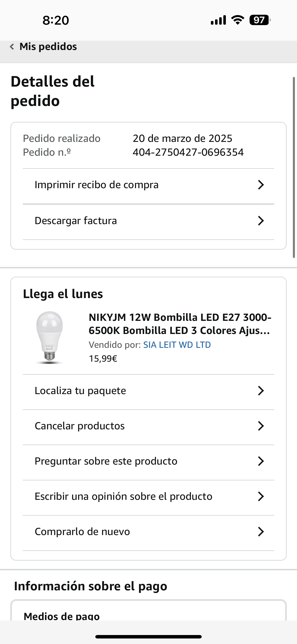Open Imprimir recibo de compra

96,185
